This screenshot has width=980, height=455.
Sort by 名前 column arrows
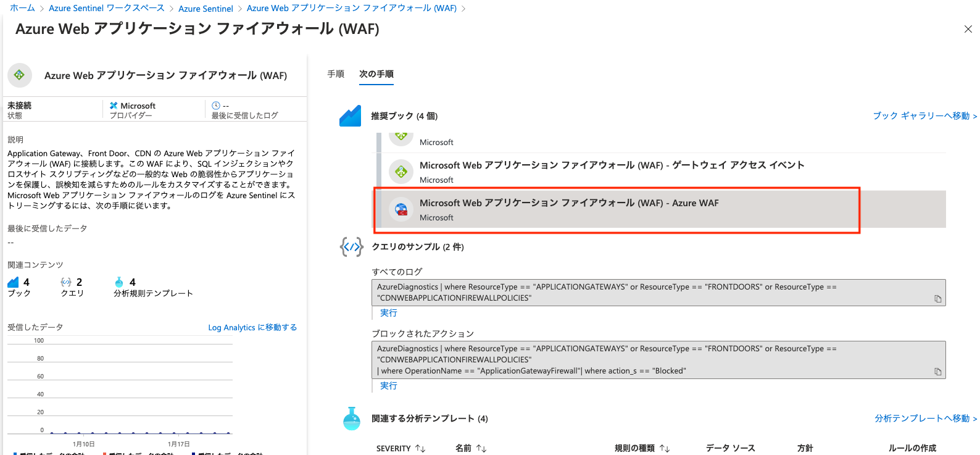(481, 448)
